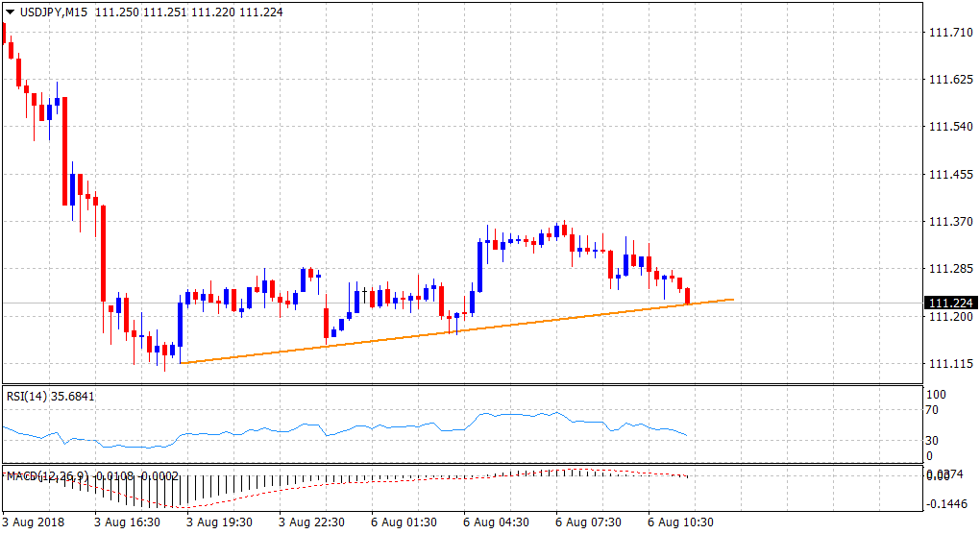The image size is (980, 534).
Task: Click the 111.710 price axis label
Action: [x=949, y=33]
